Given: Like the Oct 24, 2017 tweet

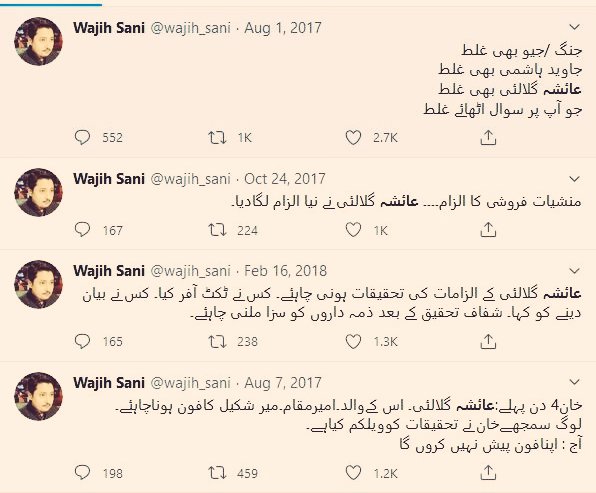Looking at the screenshot, I should 353,230.
